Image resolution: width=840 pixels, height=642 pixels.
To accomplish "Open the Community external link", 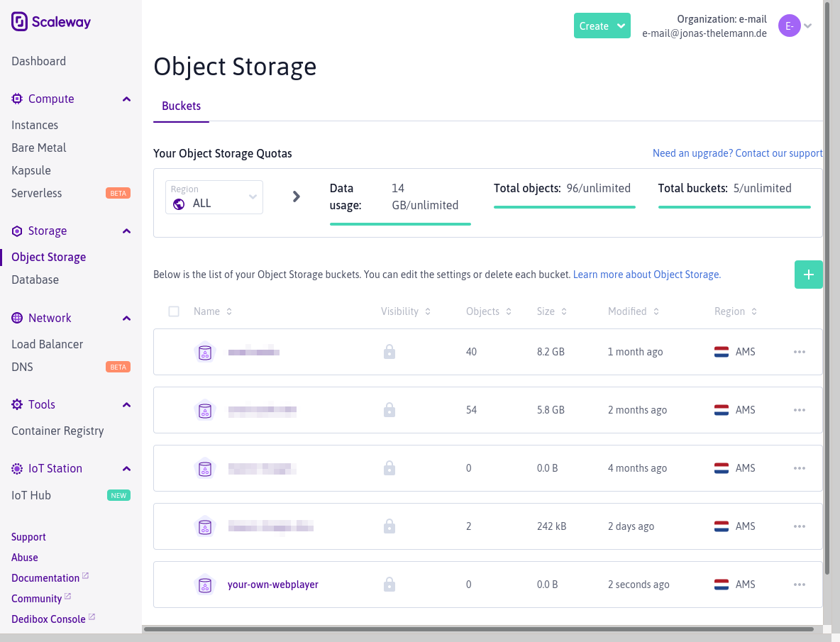I will [x=40, y=598].
